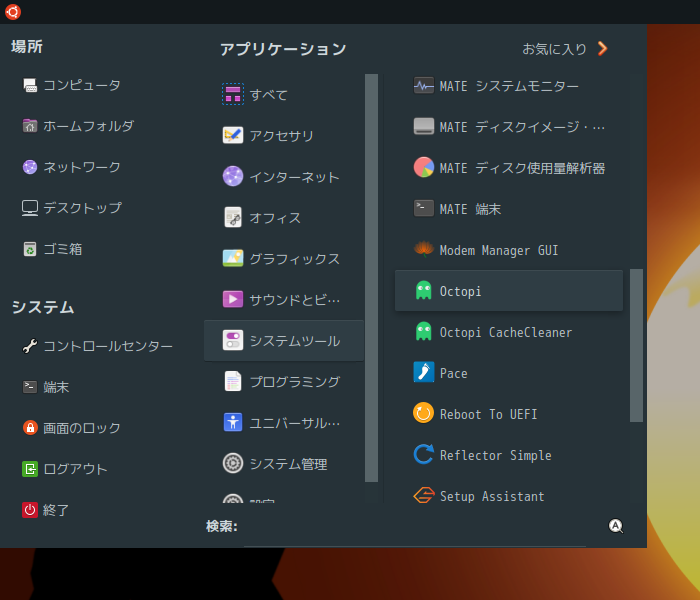Select システム管理 category

tap(283, 464)
